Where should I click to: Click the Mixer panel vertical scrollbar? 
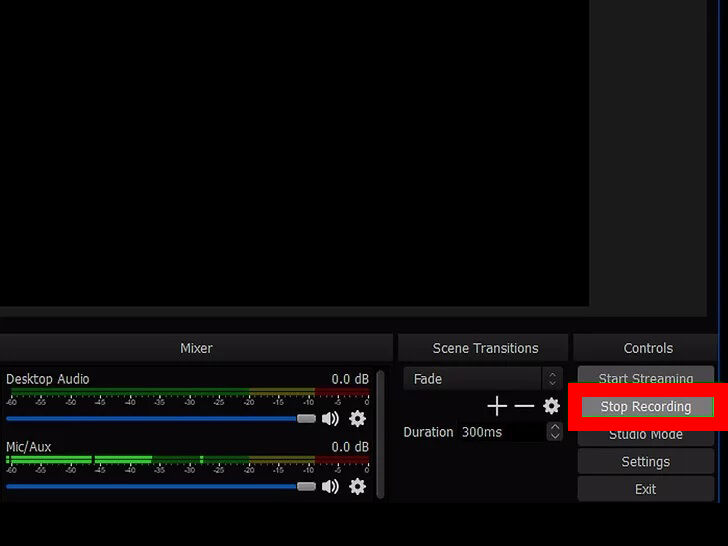coord(380,435)
